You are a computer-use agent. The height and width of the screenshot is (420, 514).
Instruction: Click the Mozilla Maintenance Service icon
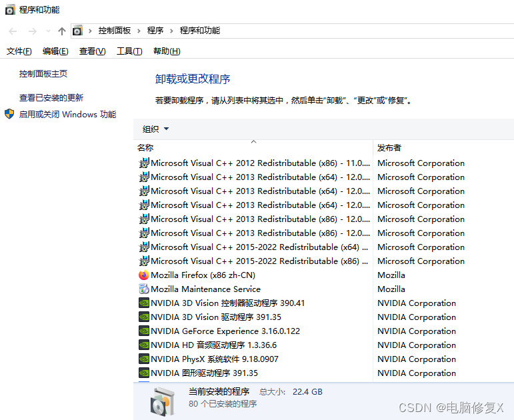pyautogui.click(x=143, y=289)
